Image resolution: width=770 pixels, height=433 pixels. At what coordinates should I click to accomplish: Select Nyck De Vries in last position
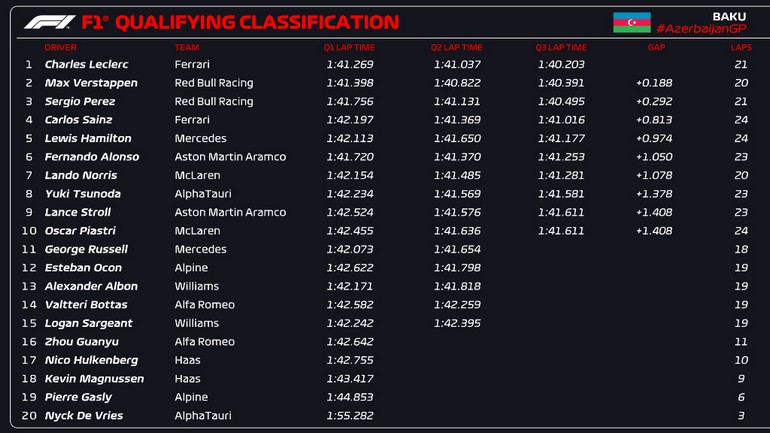83,416
